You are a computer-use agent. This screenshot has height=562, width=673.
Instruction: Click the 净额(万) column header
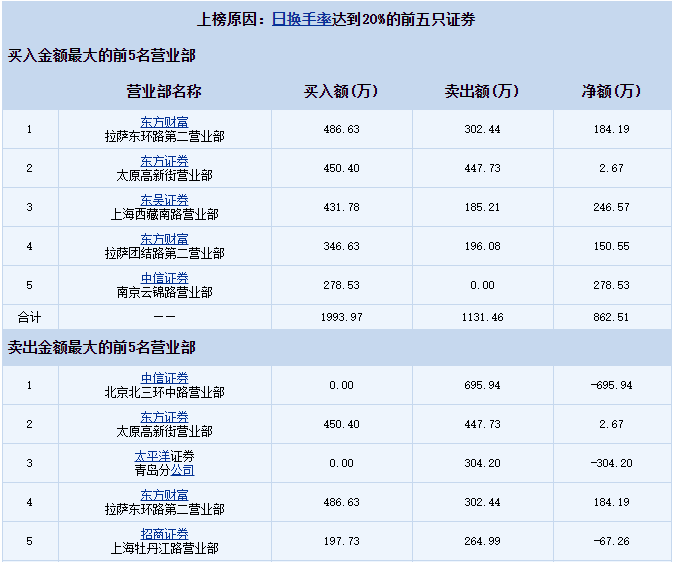611,91
